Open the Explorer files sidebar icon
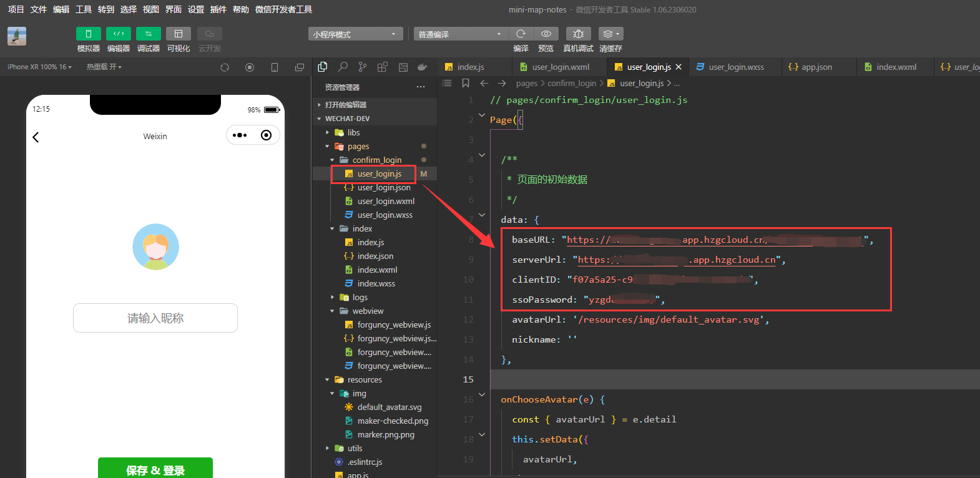 (x=323, y=67)
